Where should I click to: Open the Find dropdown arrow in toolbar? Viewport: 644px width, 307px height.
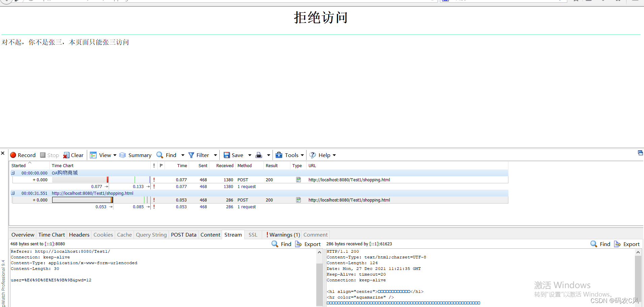[183, 155]
